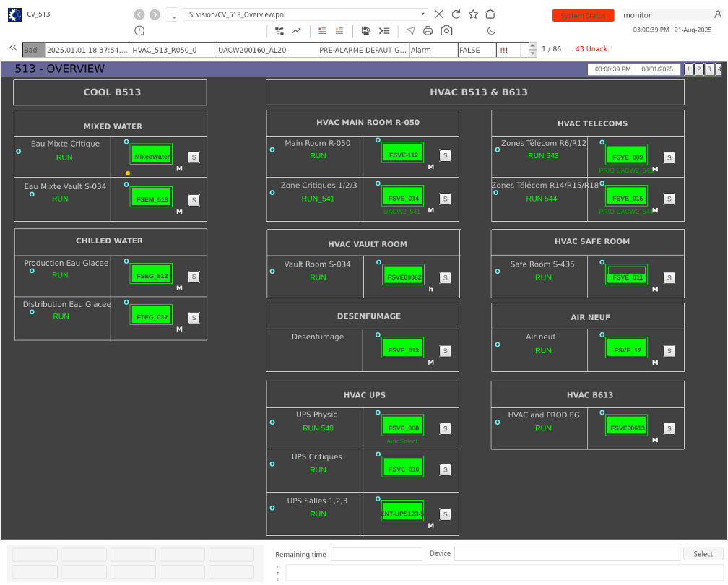Click the printer icon
Screen dimensions: 728x585
click(428, 31)
